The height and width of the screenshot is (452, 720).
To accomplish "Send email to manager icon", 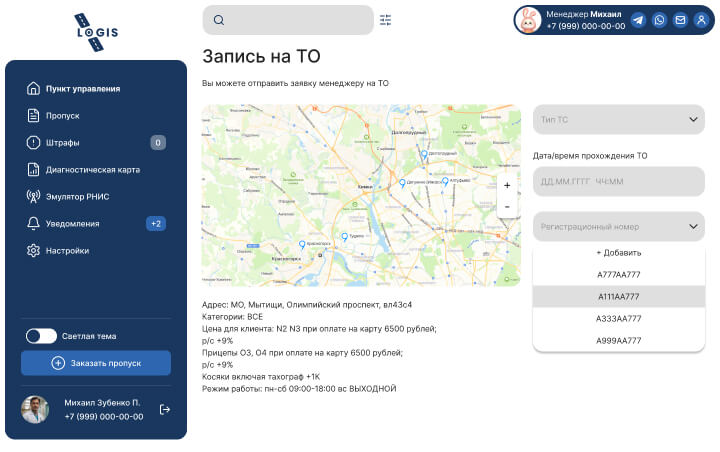I will pyautogui.click(x=681, y=20).
